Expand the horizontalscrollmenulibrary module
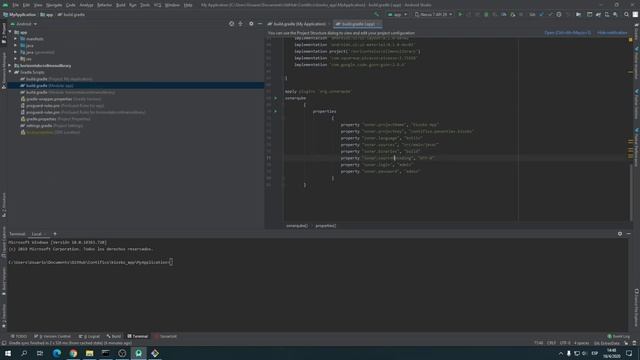 point(10,65)
